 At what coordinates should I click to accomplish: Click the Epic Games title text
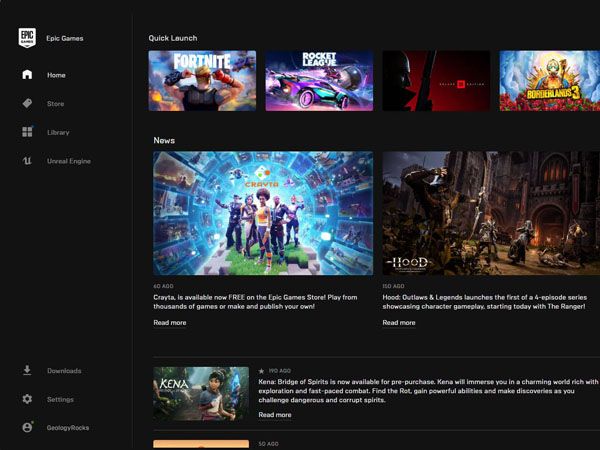point(65,38)
